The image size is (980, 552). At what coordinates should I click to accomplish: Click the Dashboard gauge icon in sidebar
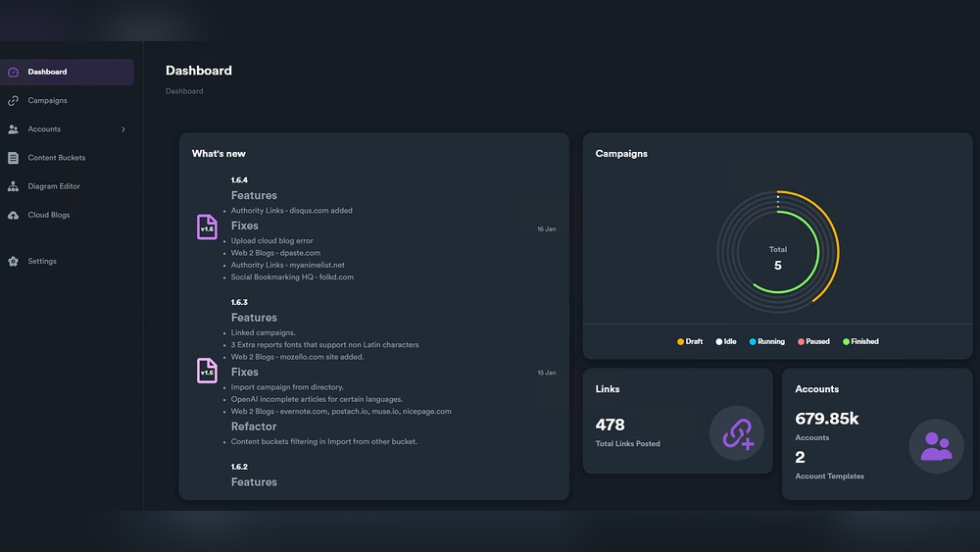[13, 72]
